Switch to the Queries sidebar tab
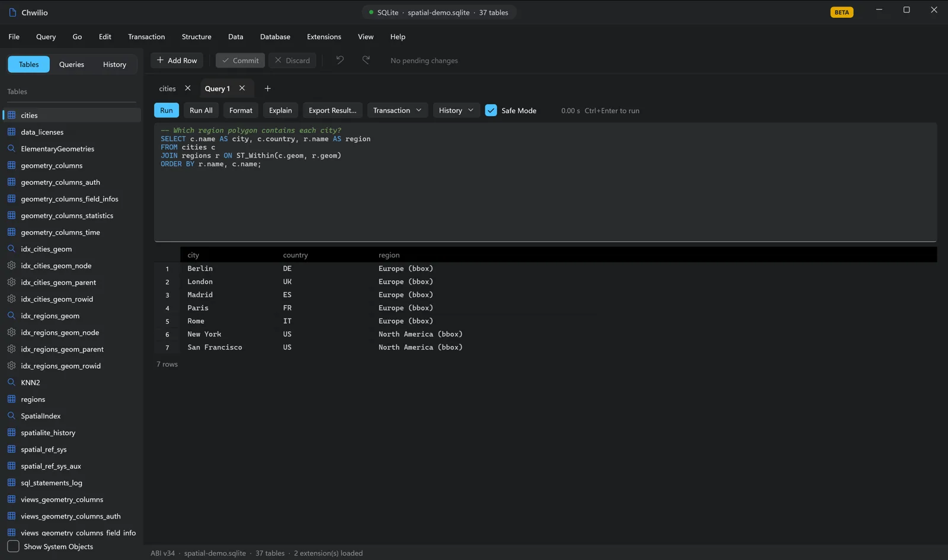The height and width of the screenshot is (560, 948). [x=72, y=64]
